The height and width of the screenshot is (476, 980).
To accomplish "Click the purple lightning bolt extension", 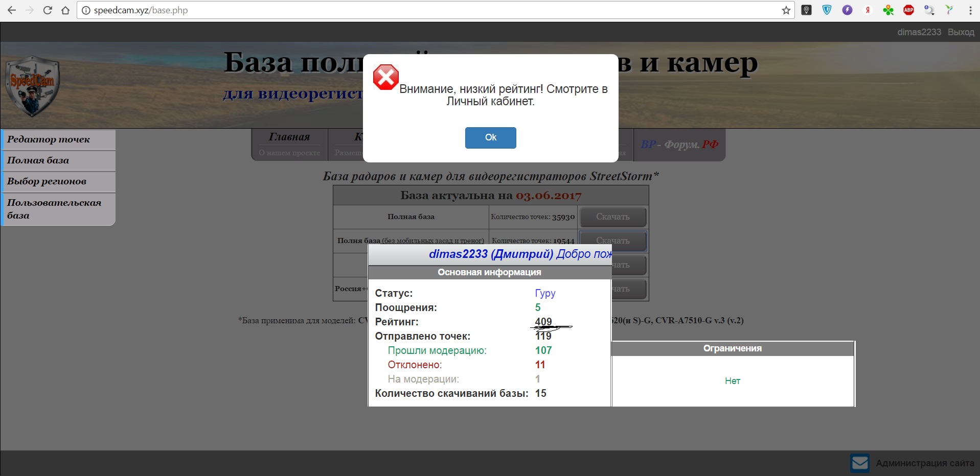I will pyautogui.click(x=847, y=10).
